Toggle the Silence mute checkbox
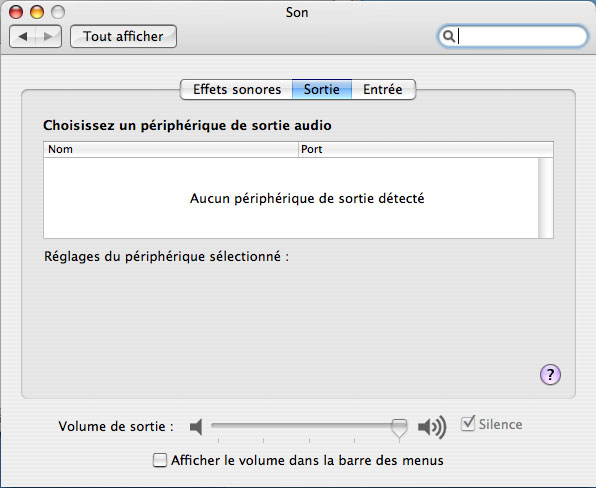The image size is (596, 488). coord(468,424)
